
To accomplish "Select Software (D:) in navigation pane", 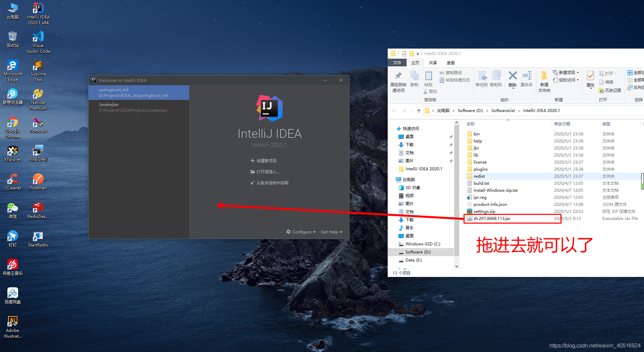I will click(421, 252).
